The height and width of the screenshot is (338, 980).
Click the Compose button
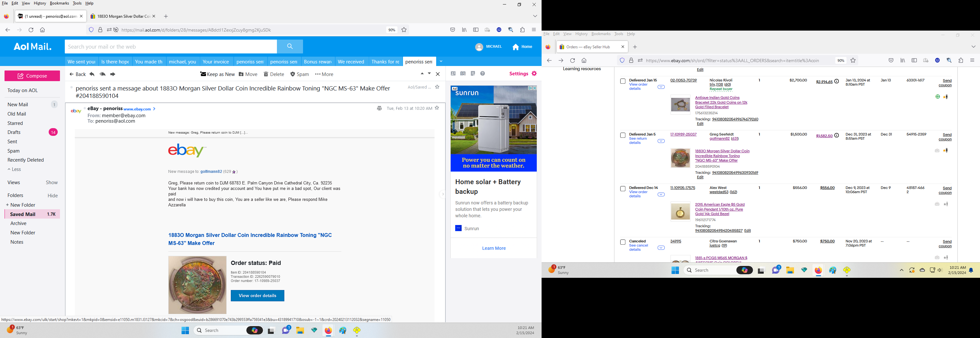32,76
